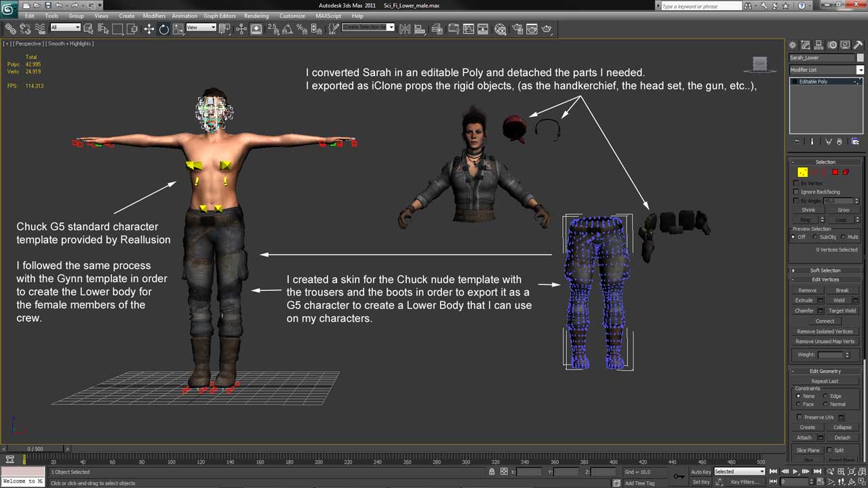Click the Align tool icon

[x=420, y=28]
